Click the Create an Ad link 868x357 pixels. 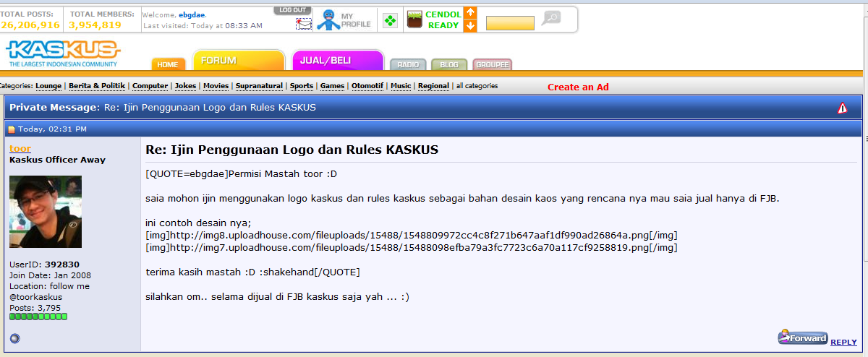click(x=578, y=87)
